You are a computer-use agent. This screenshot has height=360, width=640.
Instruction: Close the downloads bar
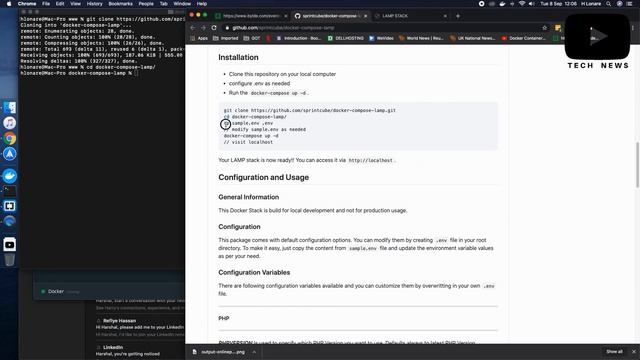click(x=634, y=352)
